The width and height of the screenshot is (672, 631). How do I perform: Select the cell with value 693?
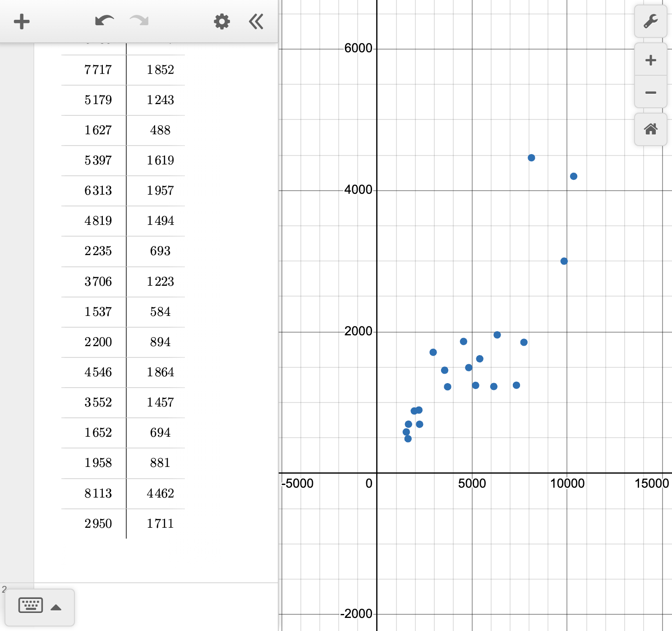[161, 251]
